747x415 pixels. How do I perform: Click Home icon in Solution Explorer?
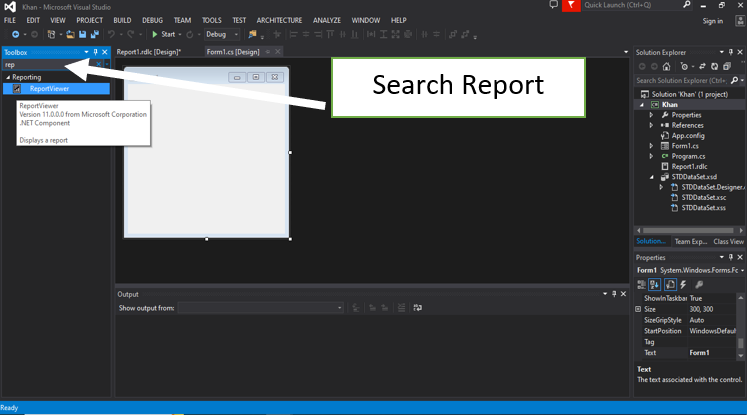tap(666, 67)
